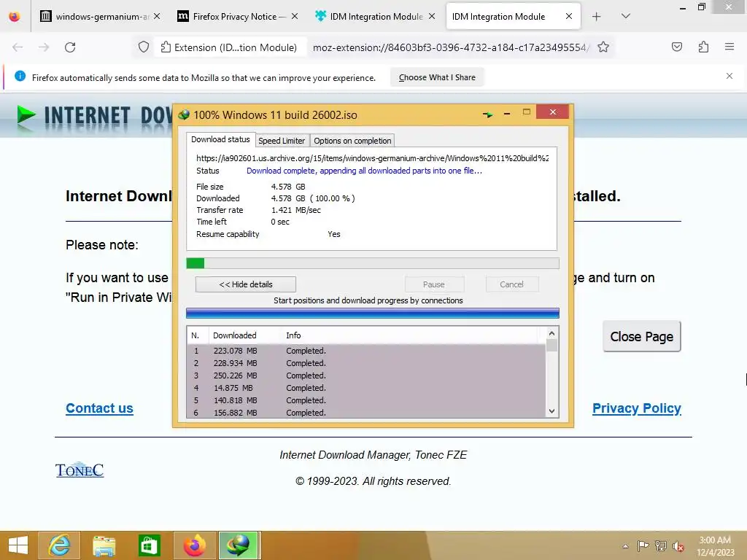747x560 pixels.
Task: Go back to previous page
Action: pos(18,47)
